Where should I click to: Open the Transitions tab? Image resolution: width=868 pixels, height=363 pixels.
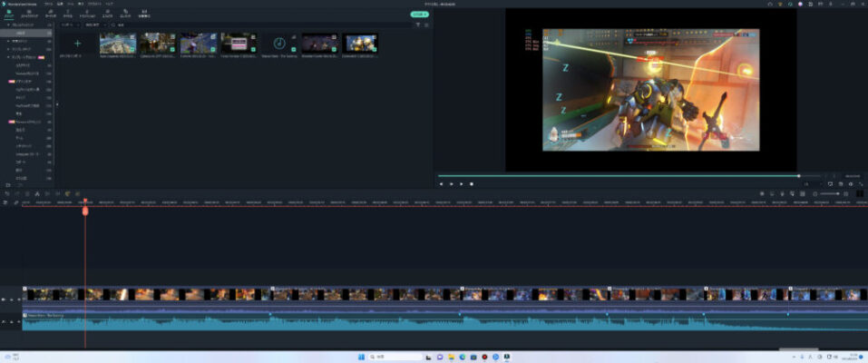click(x=87, y=14)
